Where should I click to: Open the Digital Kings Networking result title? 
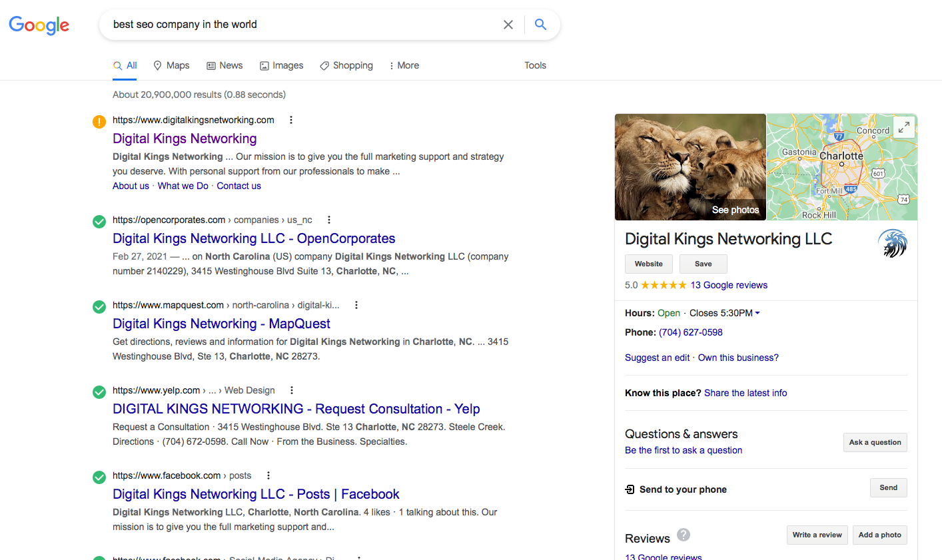[x=185, y=139]
